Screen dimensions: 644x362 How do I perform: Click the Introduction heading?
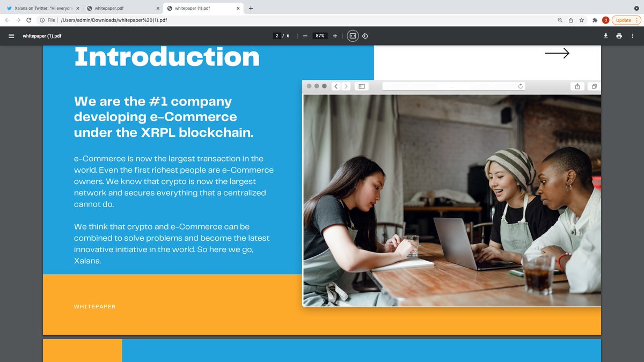pos(167,57)
